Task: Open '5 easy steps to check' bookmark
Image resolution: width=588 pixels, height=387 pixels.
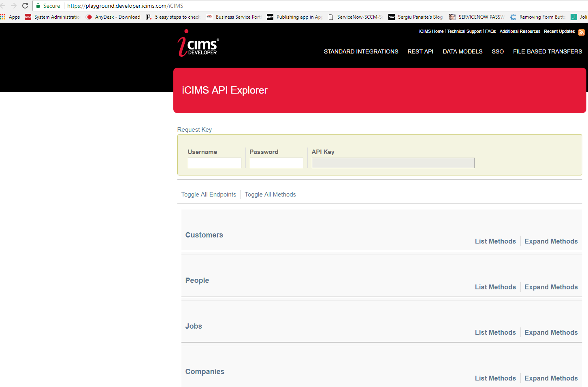Action: click(x=173, y=17)
